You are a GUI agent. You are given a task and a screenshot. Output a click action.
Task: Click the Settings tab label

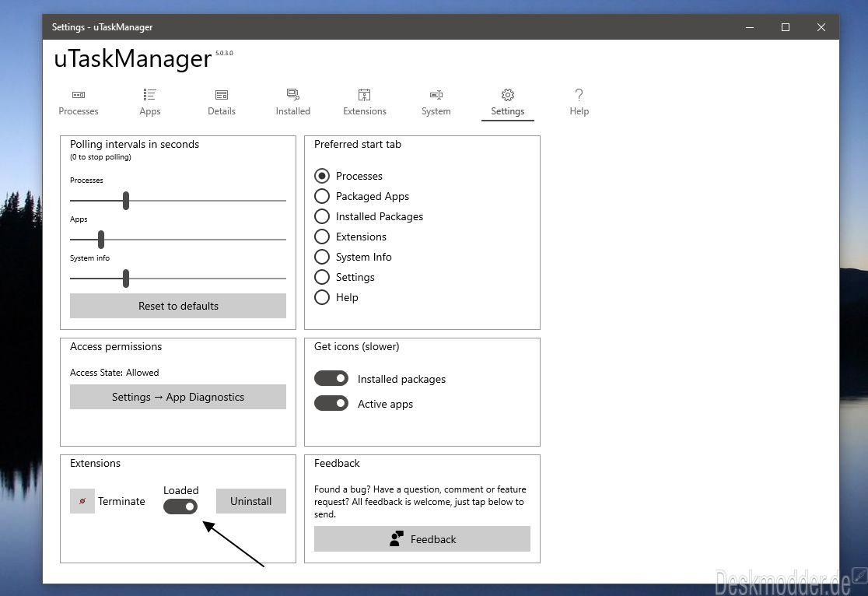point(508,111)
